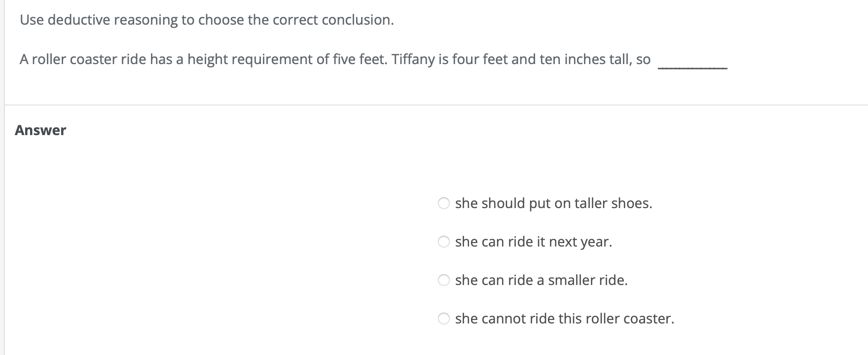Click the word 'Tiffany' in the question
The width and height of the screenshot is (868, 355).
(413, 59)
